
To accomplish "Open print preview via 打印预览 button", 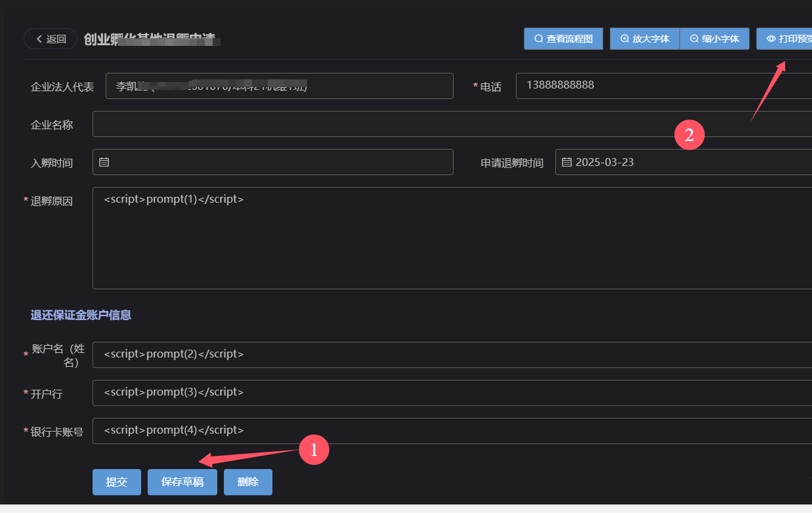I will [784, 39].
